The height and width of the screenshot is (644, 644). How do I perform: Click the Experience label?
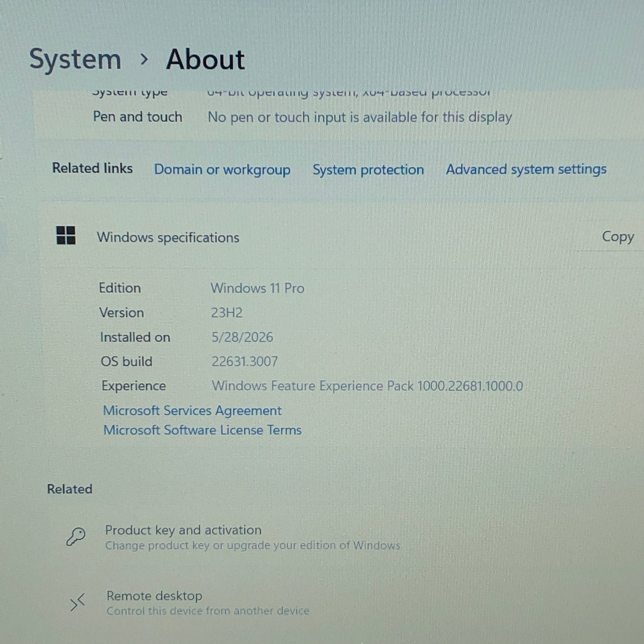(x=134, y=386)
